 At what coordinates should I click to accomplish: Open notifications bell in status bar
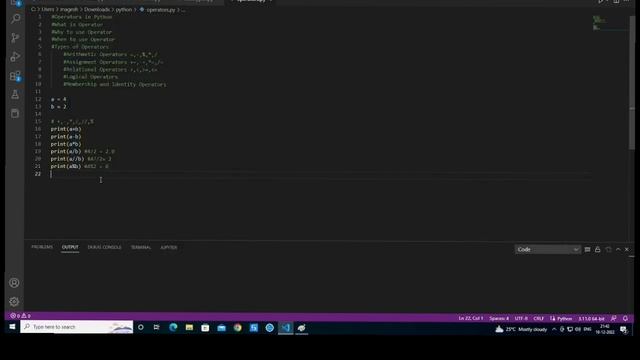625,318
